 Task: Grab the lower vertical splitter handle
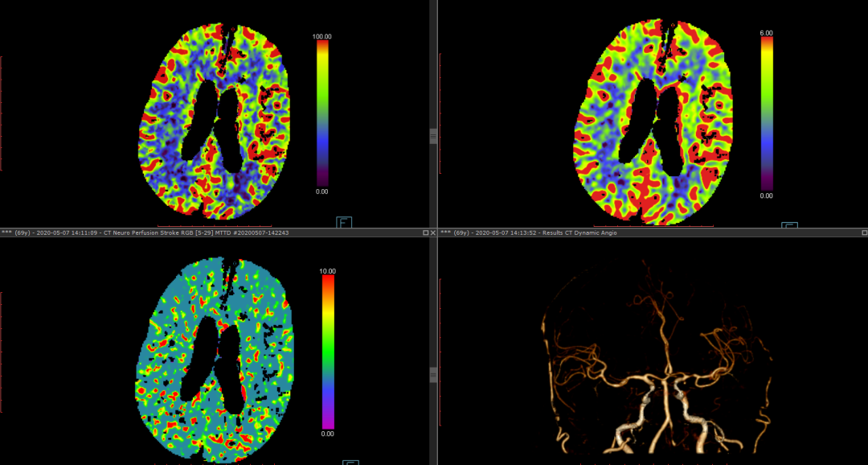[433, 375]
